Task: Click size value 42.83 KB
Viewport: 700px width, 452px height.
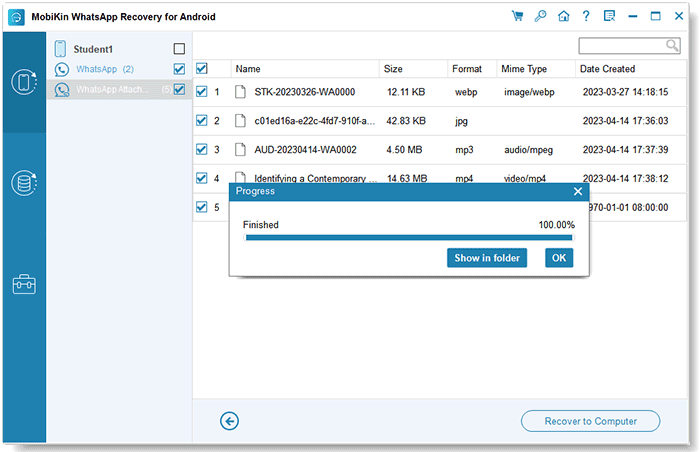Action: point(406,121)
